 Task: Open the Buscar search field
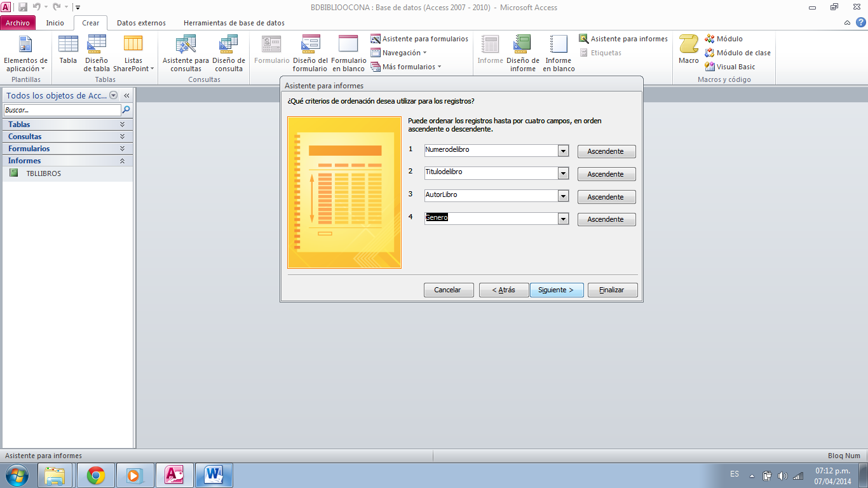(x=61, y=110)
